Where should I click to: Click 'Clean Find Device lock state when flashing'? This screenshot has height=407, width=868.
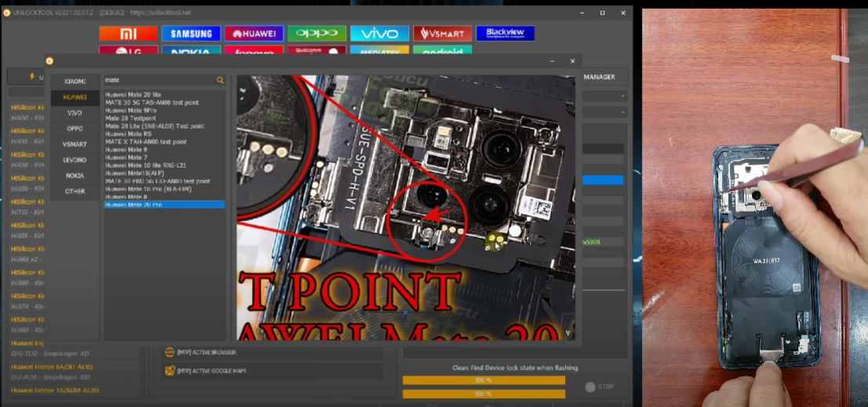(x=515, y=368)
